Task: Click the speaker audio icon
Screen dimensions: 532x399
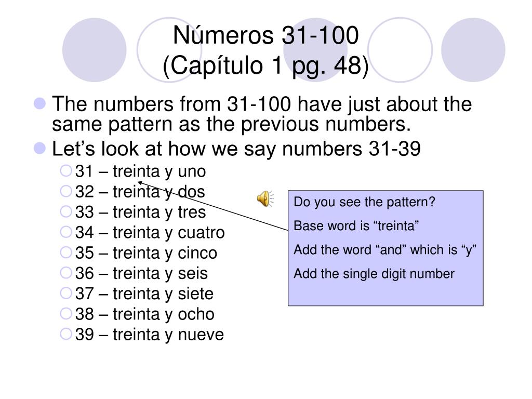Action: (x=265, y=199)
